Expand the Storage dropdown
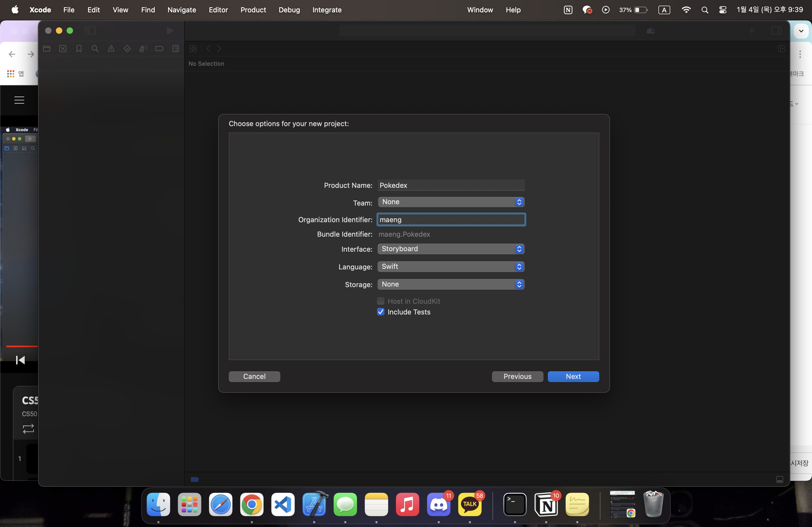This screenshot has width=812, height=527. coord(451,284)
